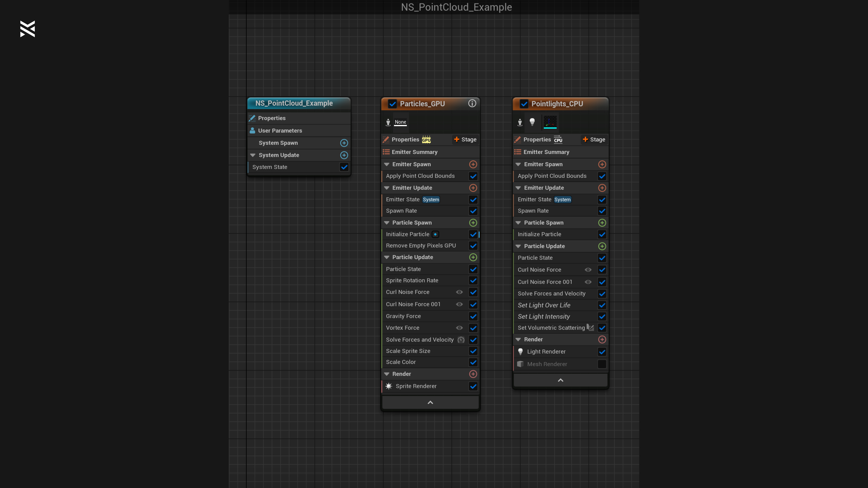Click the add renderer icon in Pointlights_CPU Render
Screen dimensions: 868x488
coord(602,340)
